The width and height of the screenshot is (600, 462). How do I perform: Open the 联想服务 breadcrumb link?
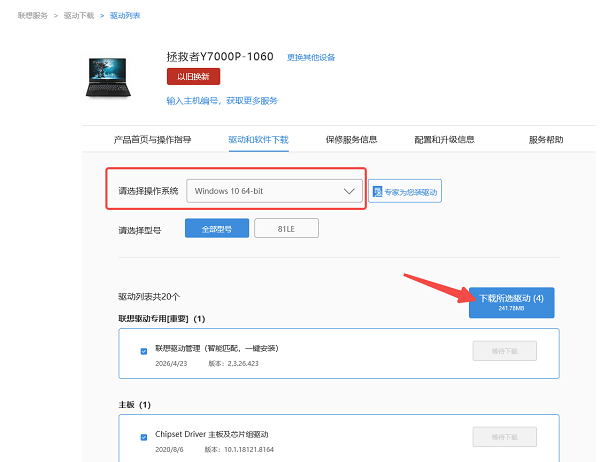pos(33,16)
